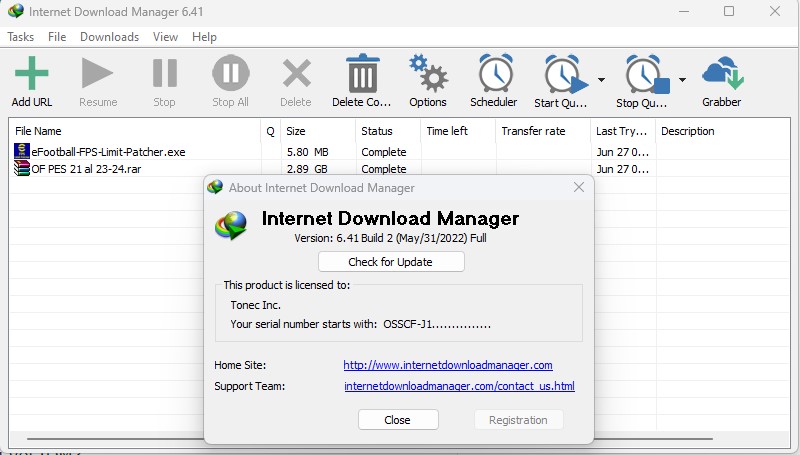The height and width of the screenshot is (455, 800).
Task: Click the IDM logo in About dialog
Action: pyautogui.click(x=231, y=225)
